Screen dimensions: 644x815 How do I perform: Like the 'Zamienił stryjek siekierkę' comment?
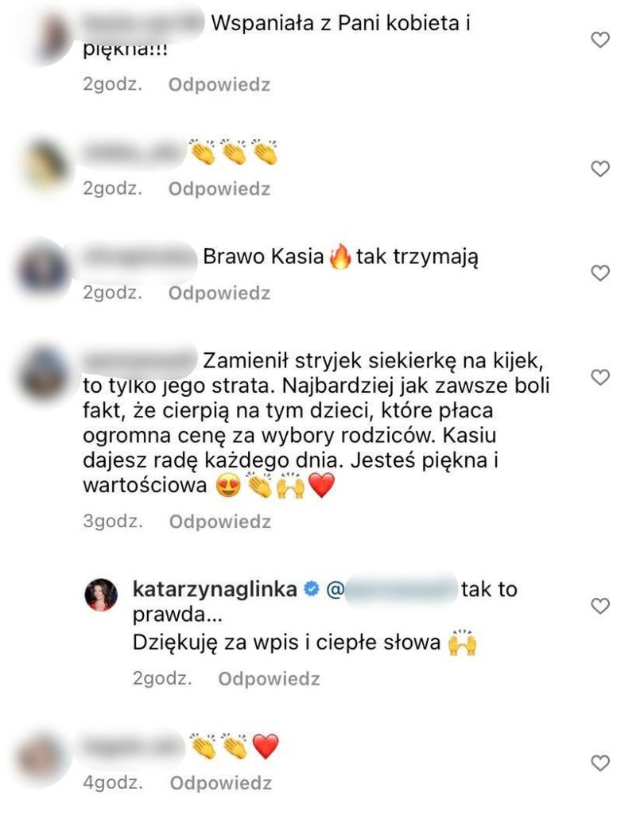(600, 377)
